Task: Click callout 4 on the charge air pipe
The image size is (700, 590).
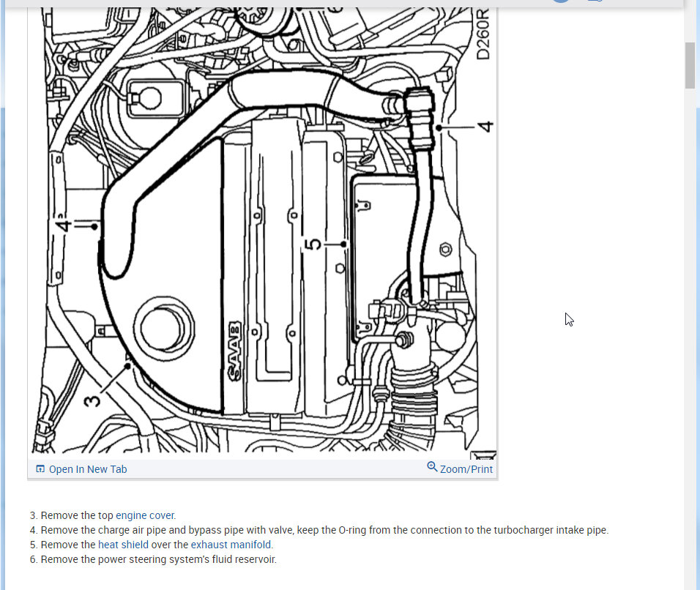Action: pyautogui.click(x=64, y=225)
